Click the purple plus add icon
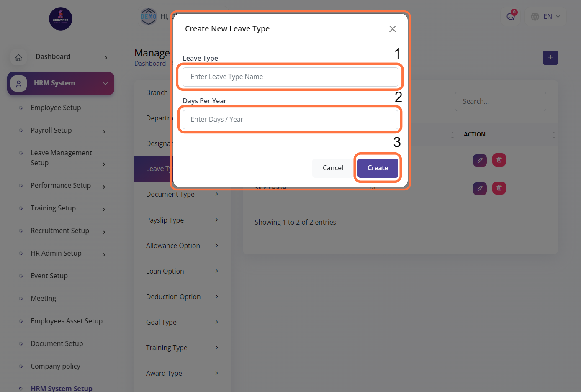581x392 pixels. 550,58
